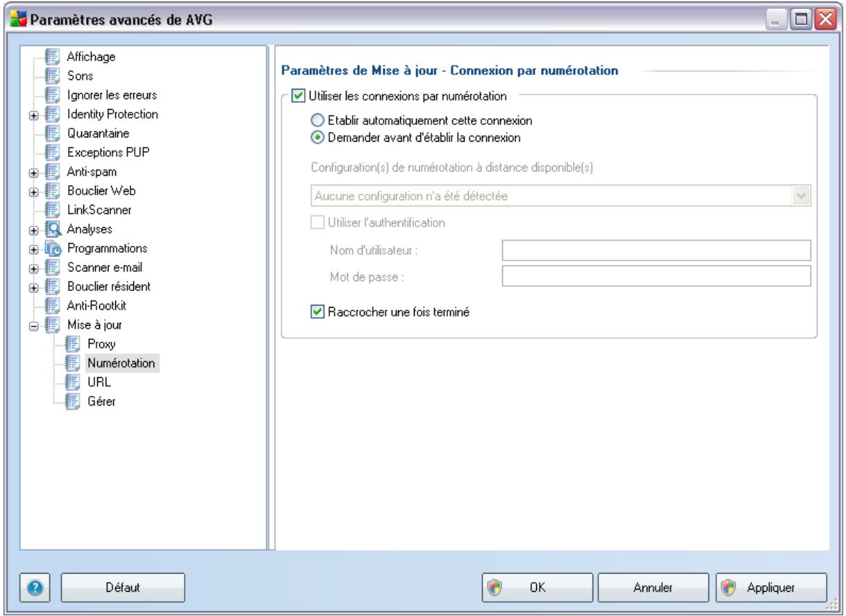Expand the Programmations node
Image resolution: width=846 pixels, height=616 pixels.
click(x=33, y=249)
